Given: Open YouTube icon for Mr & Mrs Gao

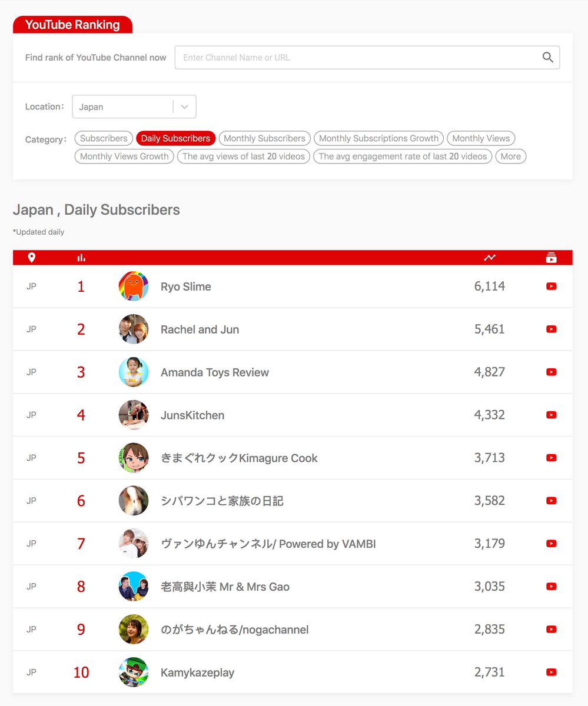Looking at the screenshot, I should (551, 587).
